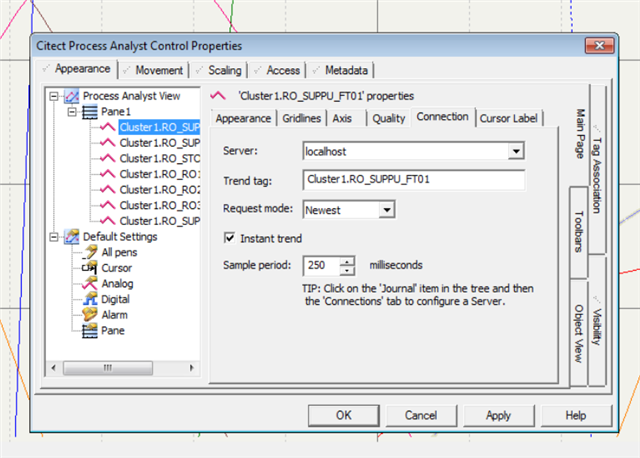640x458 pixels.
Task: Open the vertical Visibility tab
Action: coord(597,322)
